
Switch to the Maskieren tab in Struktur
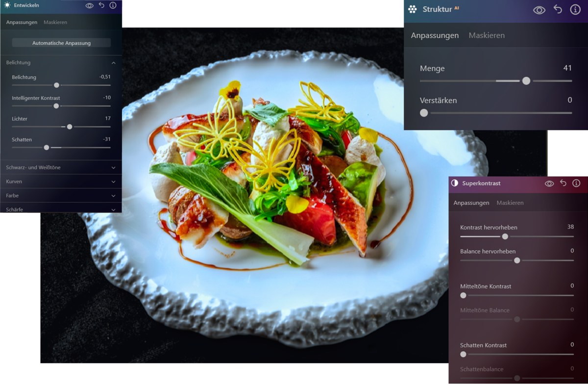487,35
